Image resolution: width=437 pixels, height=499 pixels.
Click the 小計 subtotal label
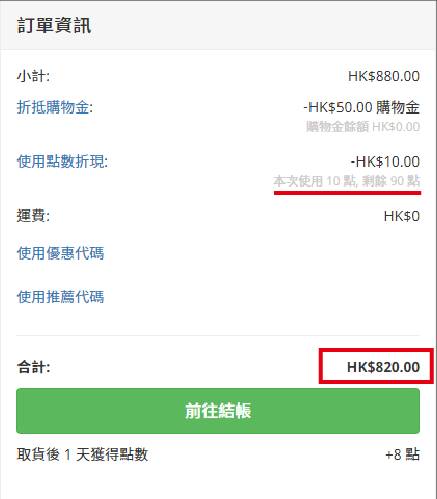[33, 76]
